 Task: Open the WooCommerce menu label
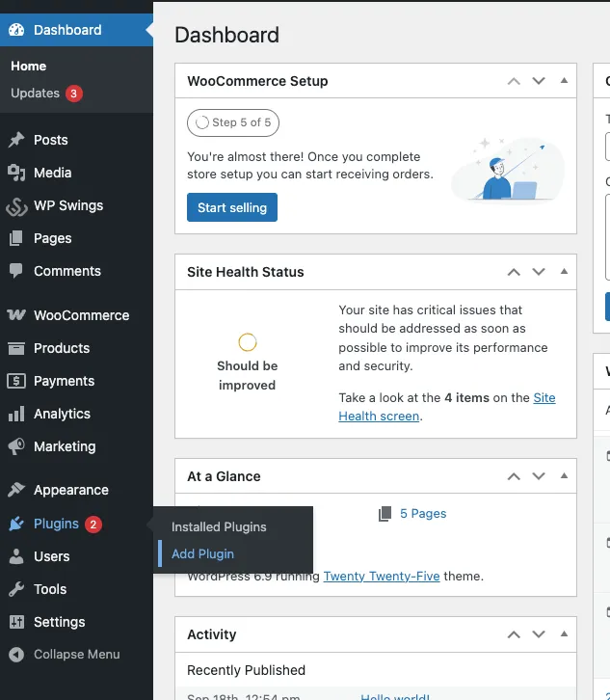82,315
